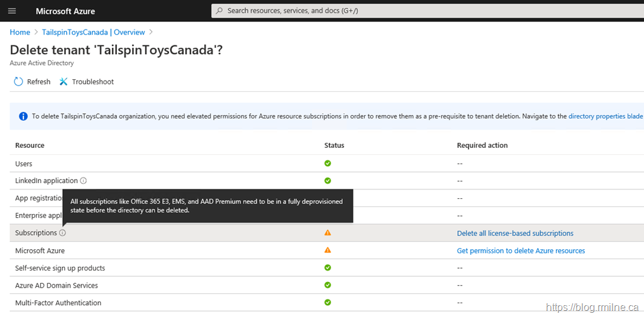Screen dimensions: 644x314
Task: Click the Microsoft Azure portal title
Action: tap(67, 11)
